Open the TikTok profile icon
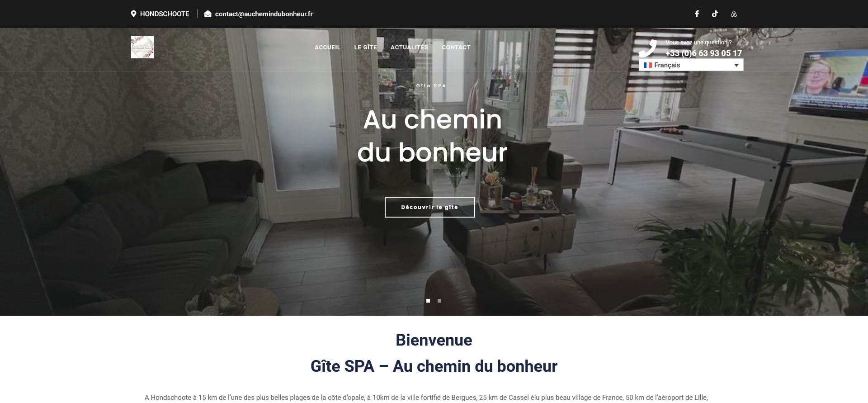Screen dimensions: 868x403 pyautogui.click(x=715, y=14)
